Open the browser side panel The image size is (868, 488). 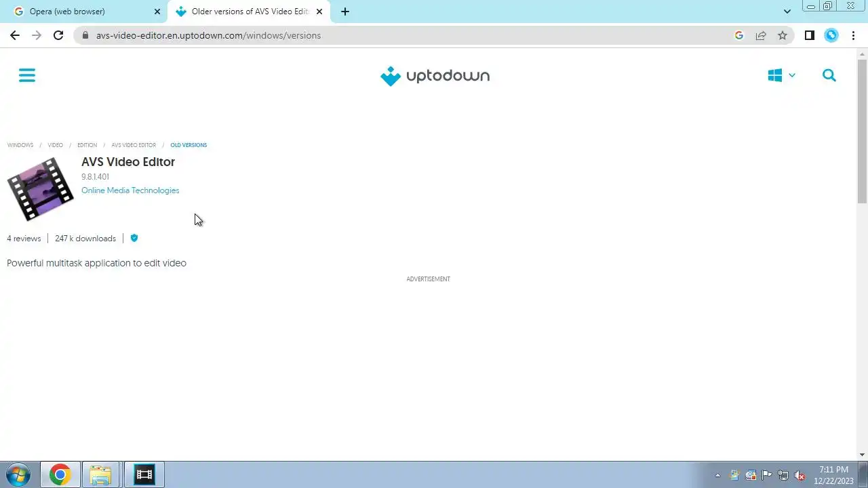coord(809,35)
